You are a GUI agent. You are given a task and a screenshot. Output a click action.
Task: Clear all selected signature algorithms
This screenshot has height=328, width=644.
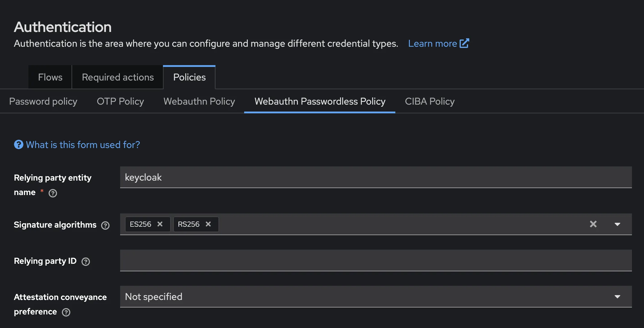click(593, 224)
